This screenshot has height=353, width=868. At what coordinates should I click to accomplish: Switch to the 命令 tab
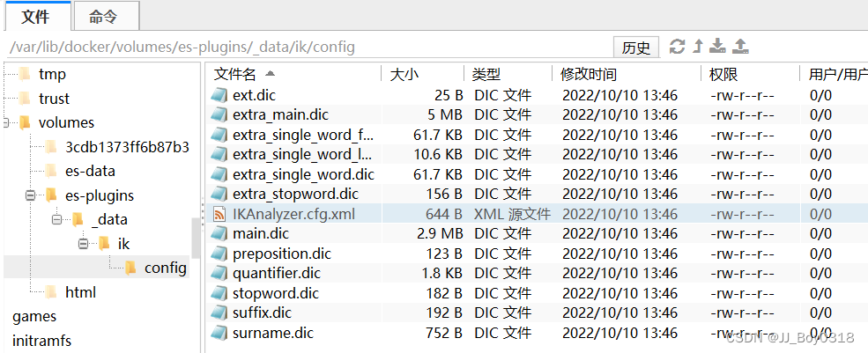tap(105, 17)
